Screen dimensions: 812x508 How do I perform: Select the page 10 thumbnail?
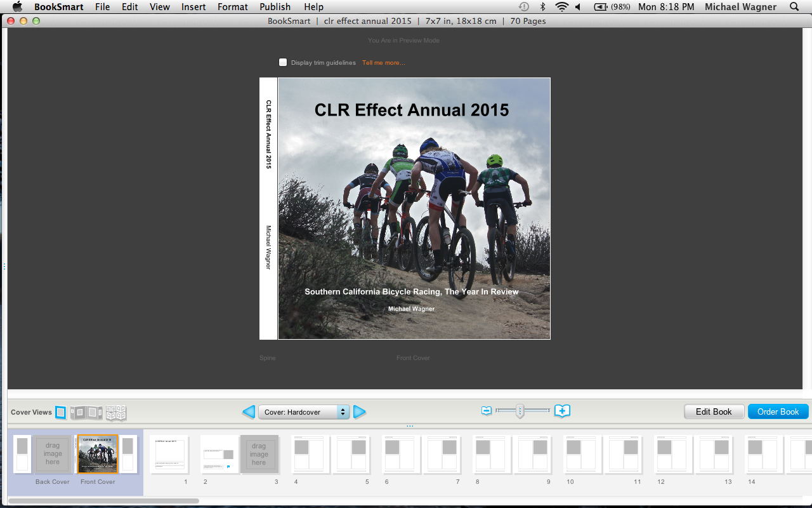582,454
